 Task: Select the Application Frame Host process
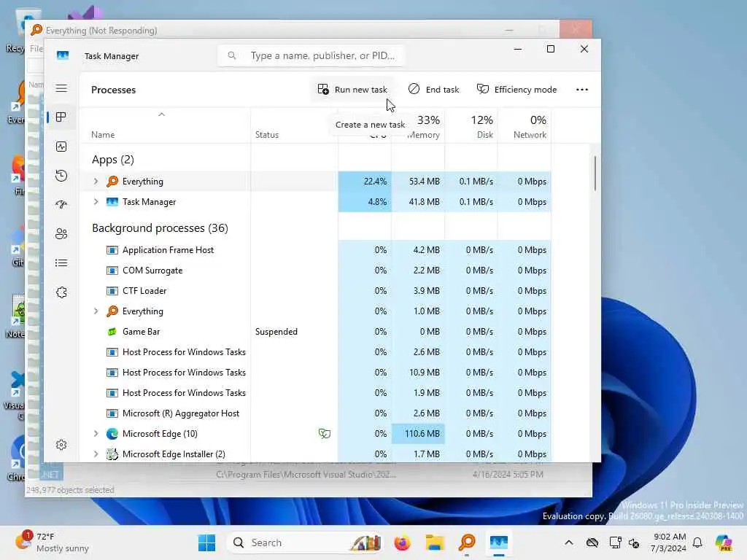315,250
